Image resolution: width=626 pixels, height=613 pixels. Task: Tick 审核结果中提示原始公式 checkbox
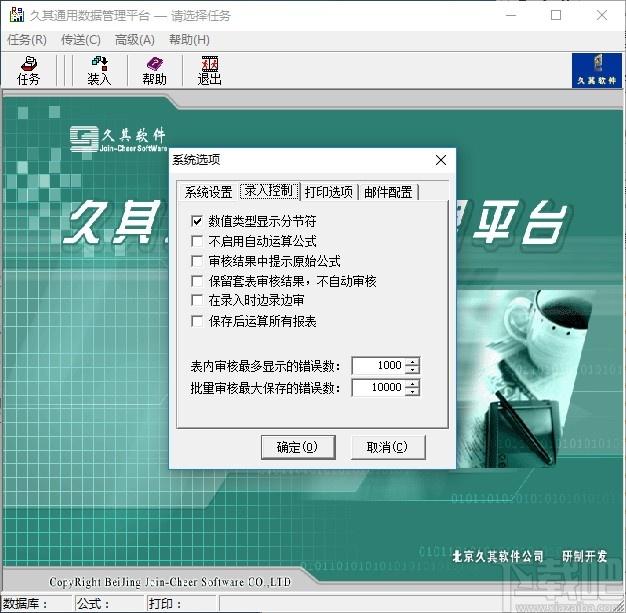point(197,261)
